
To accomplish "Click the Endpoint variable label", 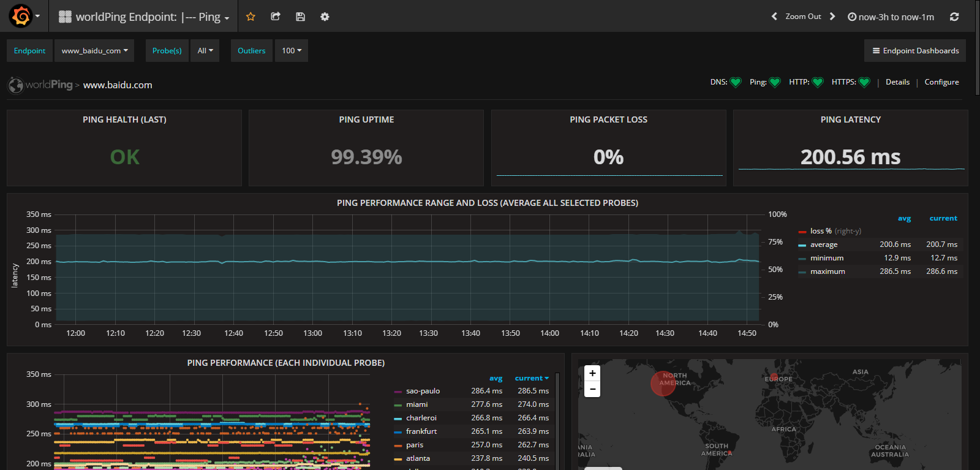I will (x=29, y=51).
